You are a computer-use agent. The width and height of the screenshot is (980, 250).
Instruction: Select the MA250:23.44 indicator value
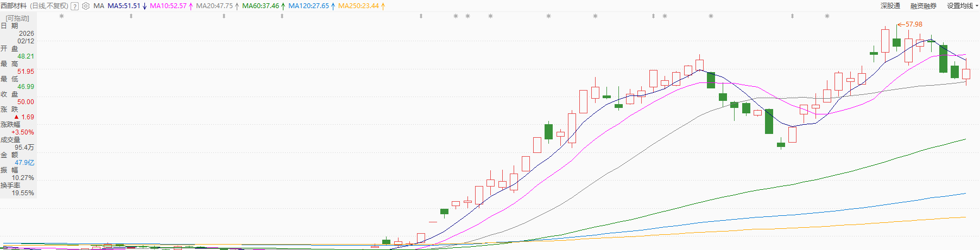(358, 6)
